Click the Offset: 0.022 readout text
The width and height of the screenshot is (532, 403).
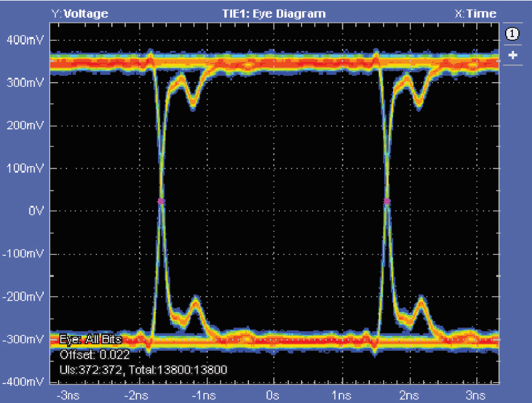pos(95,354)
